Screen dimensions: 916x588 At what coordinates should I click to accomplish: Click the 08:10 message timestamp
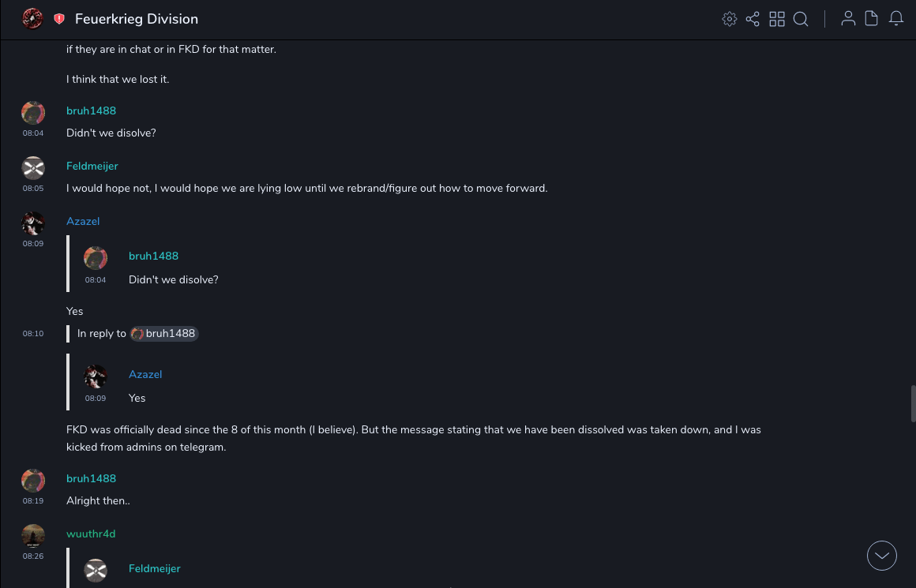click(33, 334)
